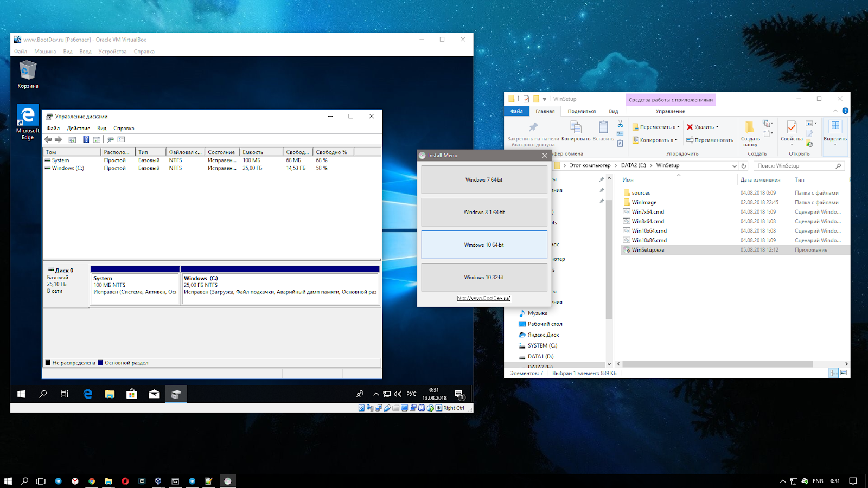This screenshot has width=868, height=488.
Task: Expand the address bar history dropdown
Action: click(x=734, y=166)
